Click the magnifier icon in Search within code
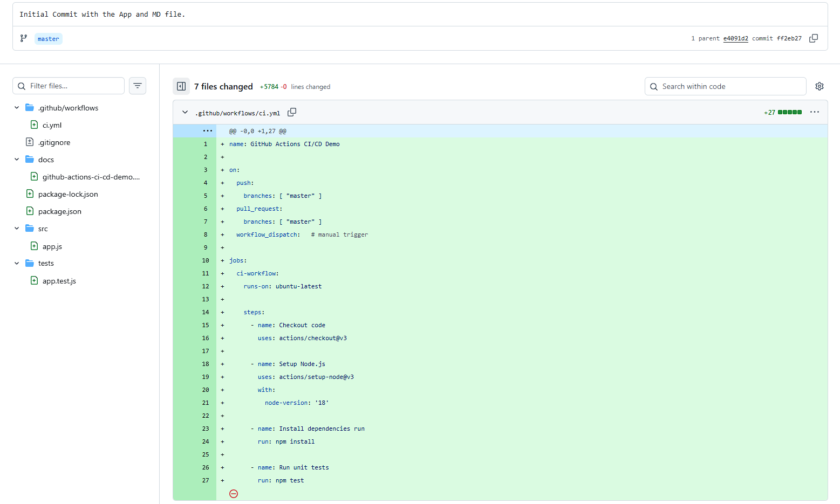 pyautogui.click(x=654, y=86)
